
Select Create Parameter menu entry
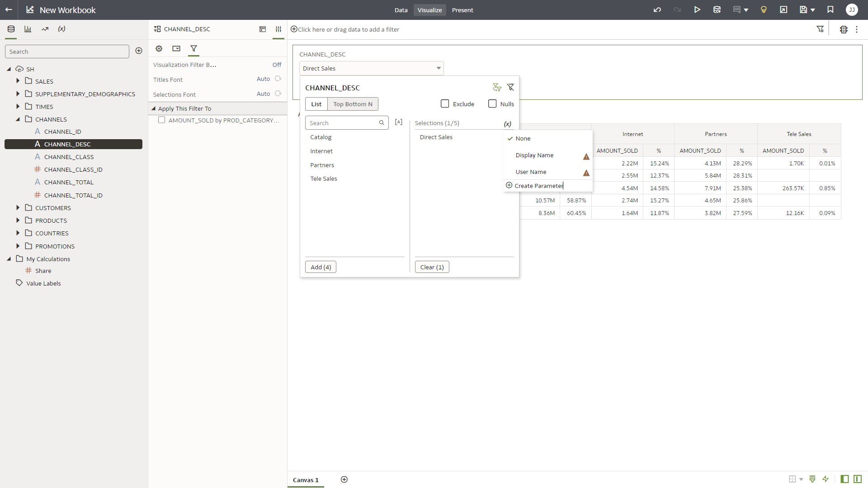pyautogui.click(x=538, y=186)
